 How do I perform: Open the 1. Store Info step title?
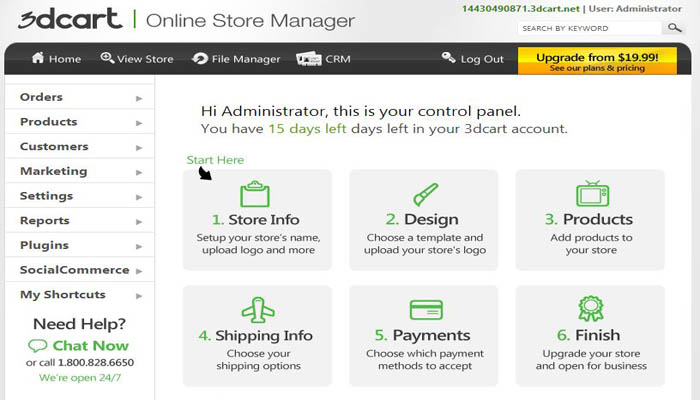pyautogui.click(x=255, y=220)
